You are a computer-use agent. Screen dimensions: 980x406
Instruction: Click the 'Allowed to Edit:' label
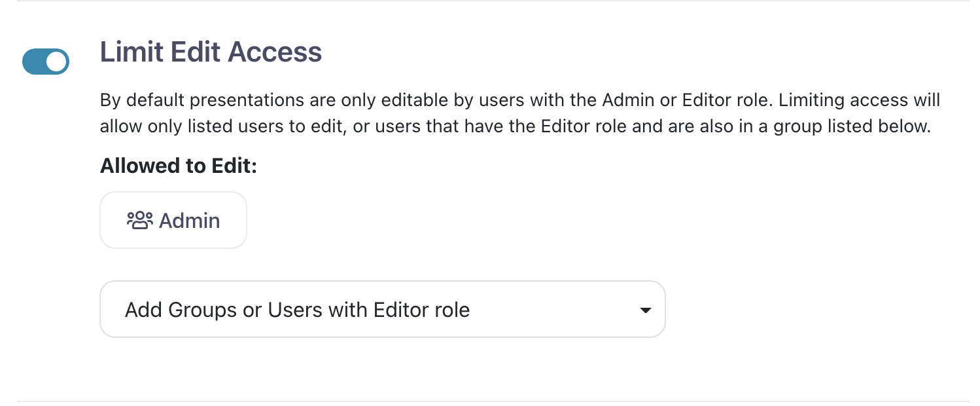179,166
